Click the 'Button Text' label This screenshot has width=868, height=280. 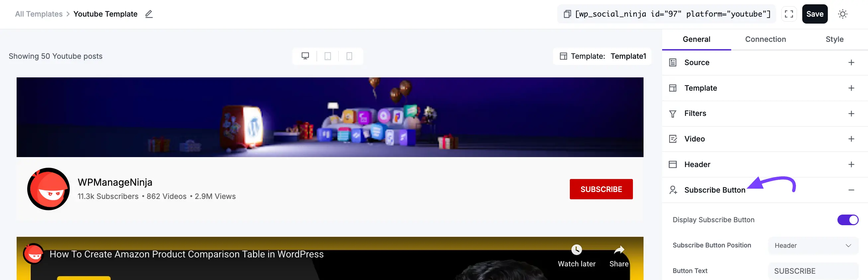(690, 271)
